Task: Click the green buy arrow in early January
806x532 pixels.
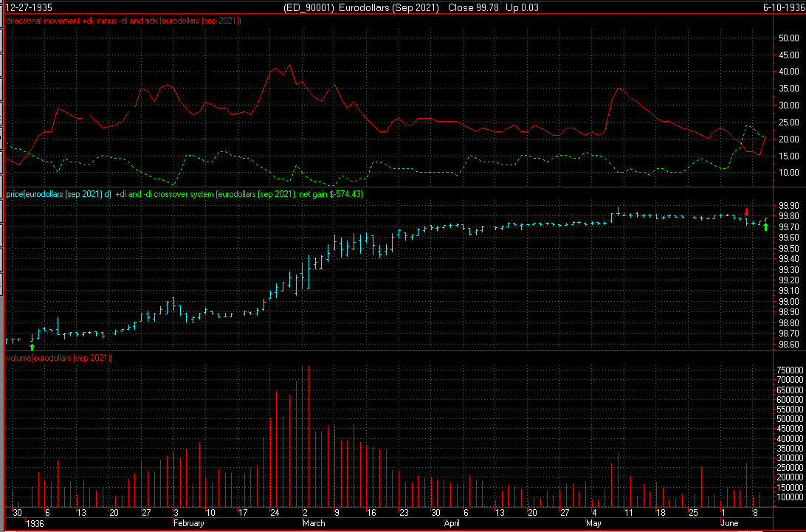Action: [x=32, y=347]
